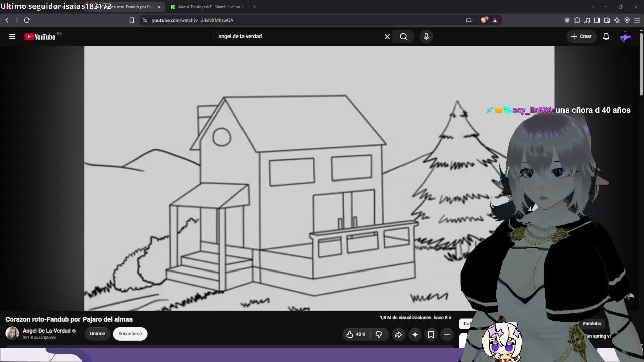This screenshot has height=362, width=644.
Task: Click the video title Corazon roto-Fandub
Action: (69, 319)
